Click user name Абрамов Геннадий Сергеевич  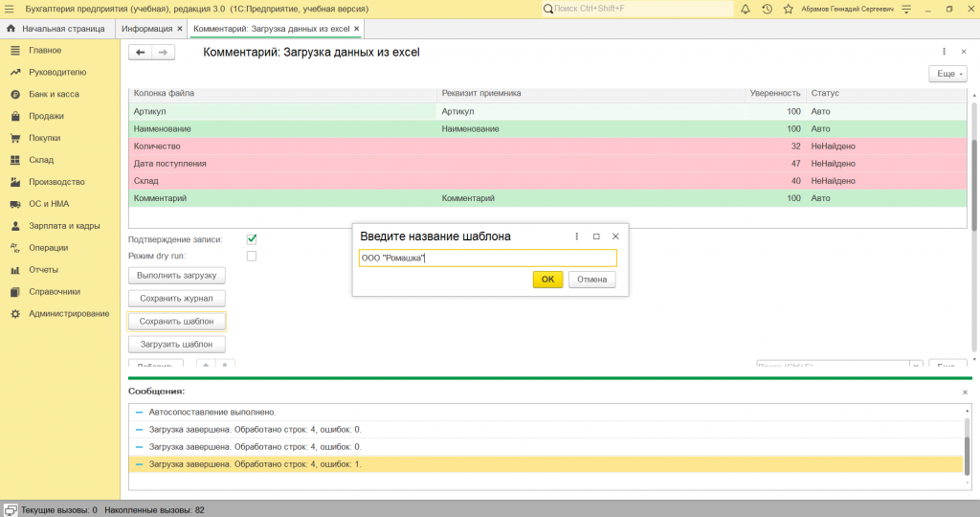pyautogui.click(x=847, y=9)
